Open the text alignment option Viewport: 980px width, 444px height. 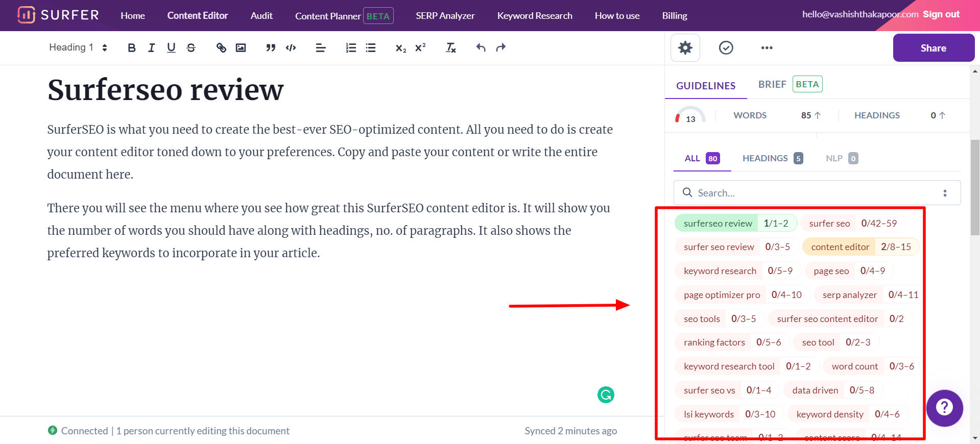point(321,47)
